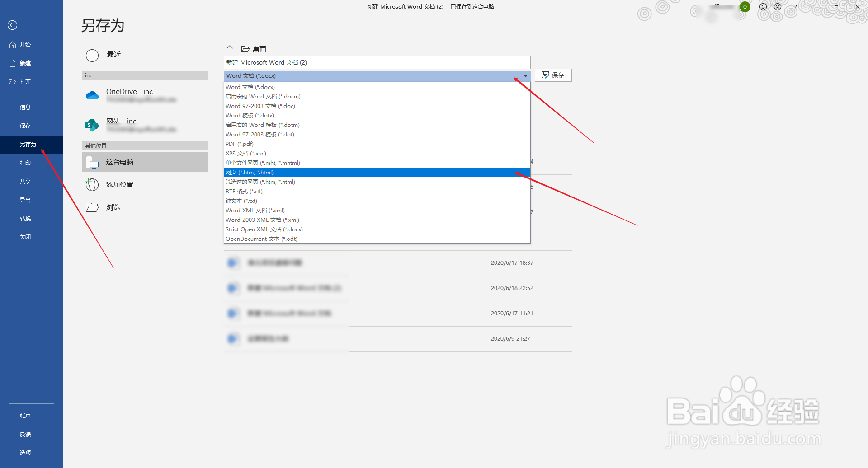Choose the OneDrive - inc cloud location
Image resolution: width=868 pixels, height=468 pixels.
145,95
